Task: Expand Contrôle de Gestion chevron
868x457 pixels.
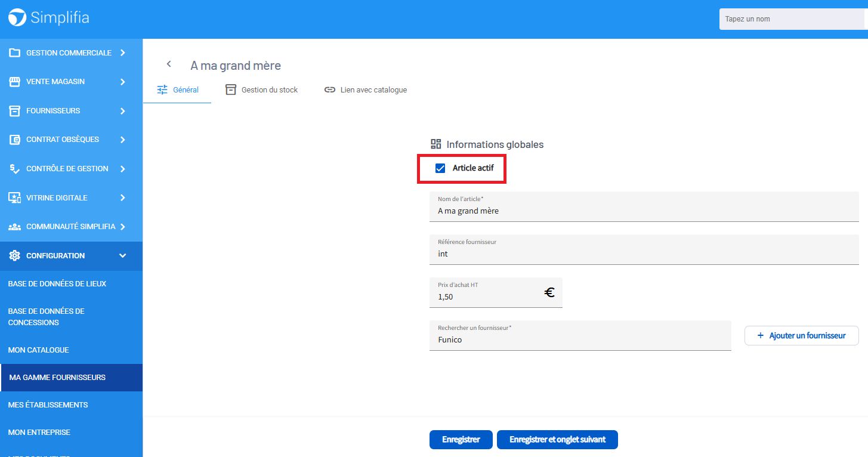Action: [123, 169]
